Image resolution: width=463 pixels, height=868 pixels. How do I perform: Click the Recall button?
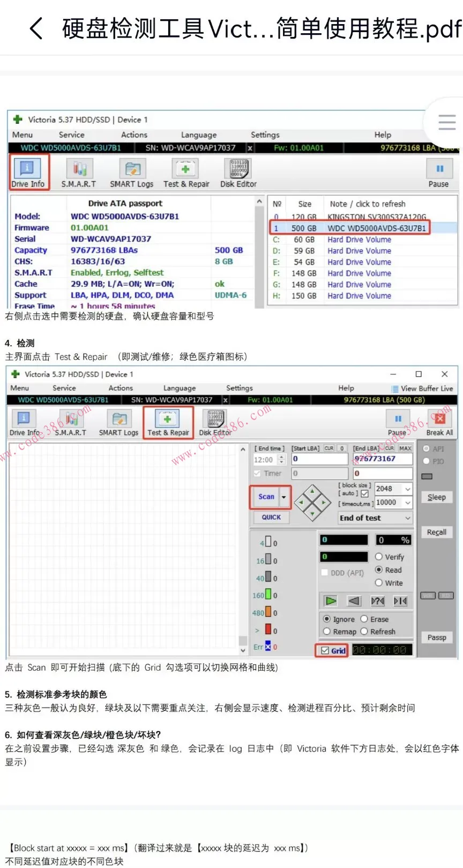[x=437, y=532]
